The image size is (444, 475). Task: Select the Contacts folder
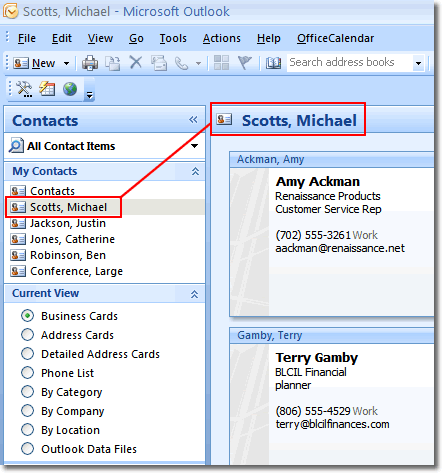[52, 191]
